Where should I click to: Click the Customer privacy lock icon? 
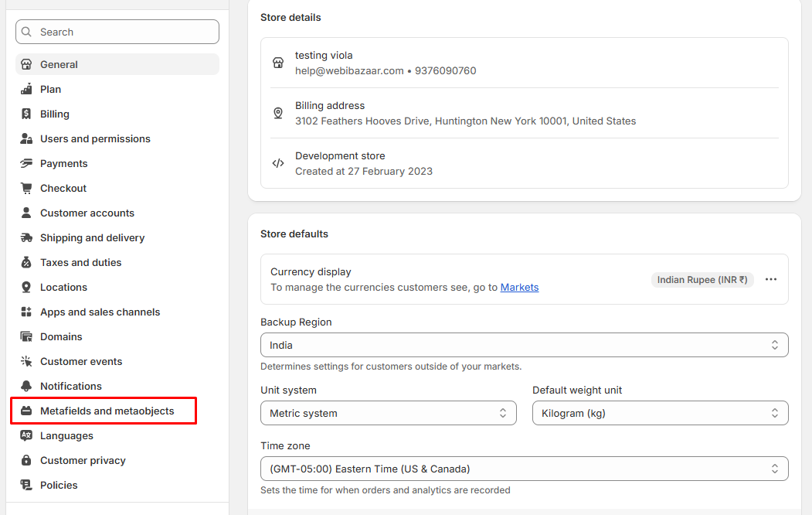[x=26, y=460]
